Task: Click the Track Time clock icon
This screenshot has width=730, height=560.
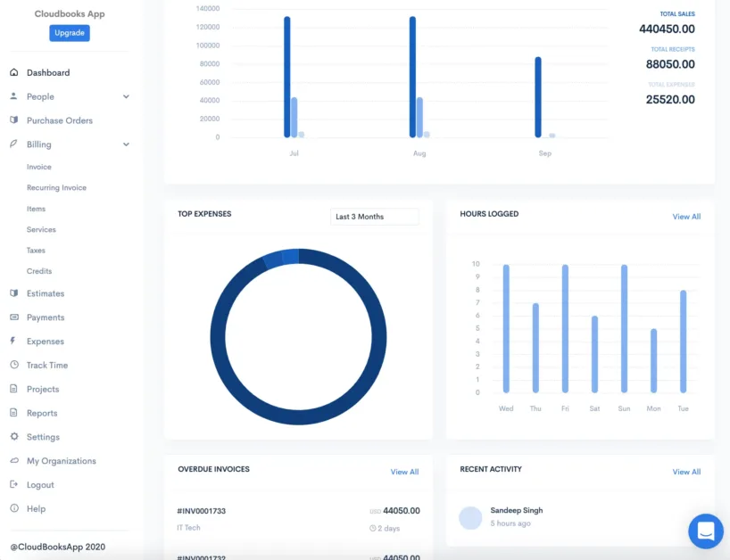Action: (14, 365)
